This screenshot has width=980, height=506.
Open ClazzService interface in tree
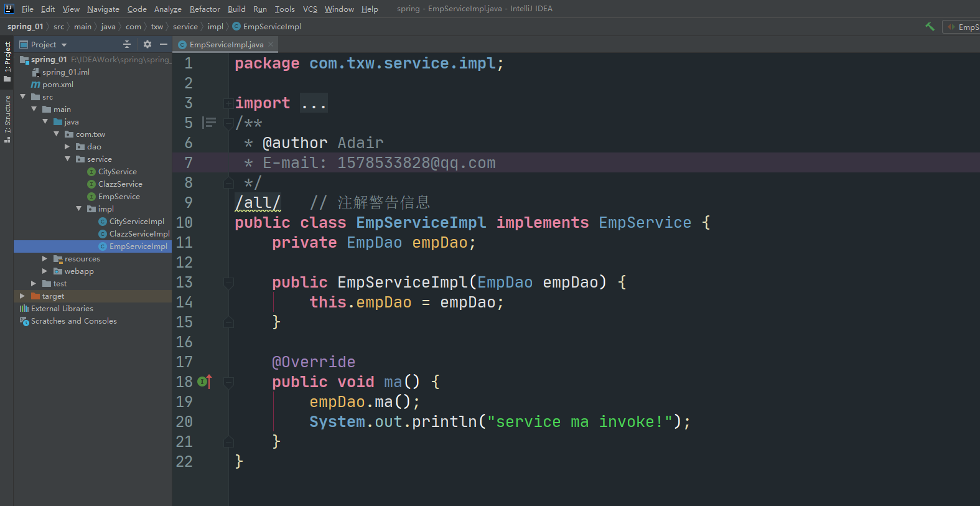pyautogui.click(x=114, y=184)
